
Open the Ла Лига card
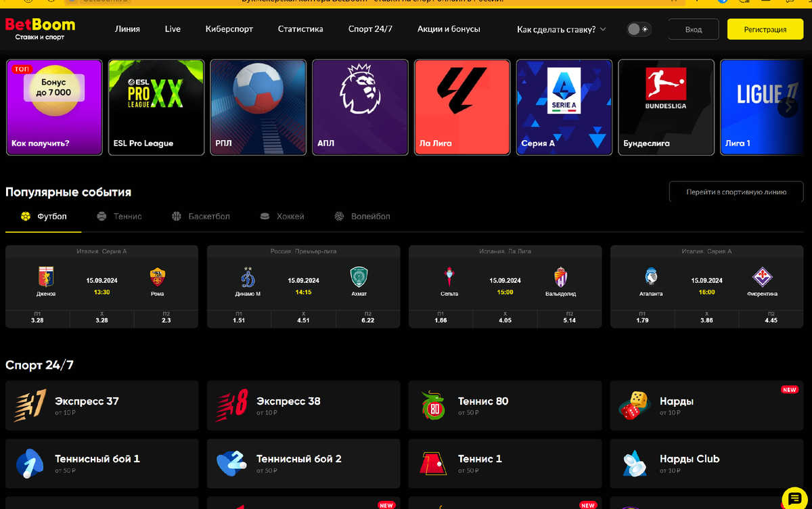462,107
